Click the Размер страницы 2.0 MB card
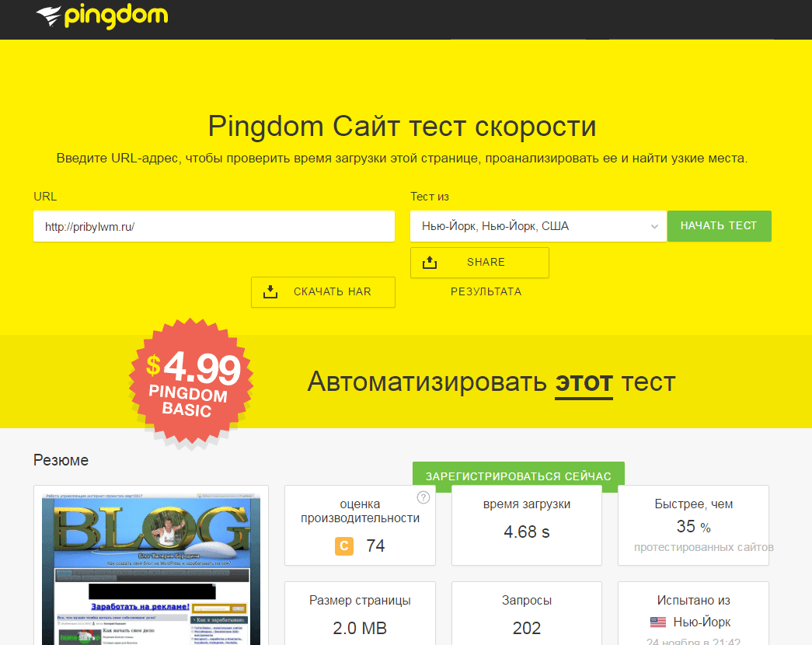This screenshot has height=645, width=812. pos(360,613)
